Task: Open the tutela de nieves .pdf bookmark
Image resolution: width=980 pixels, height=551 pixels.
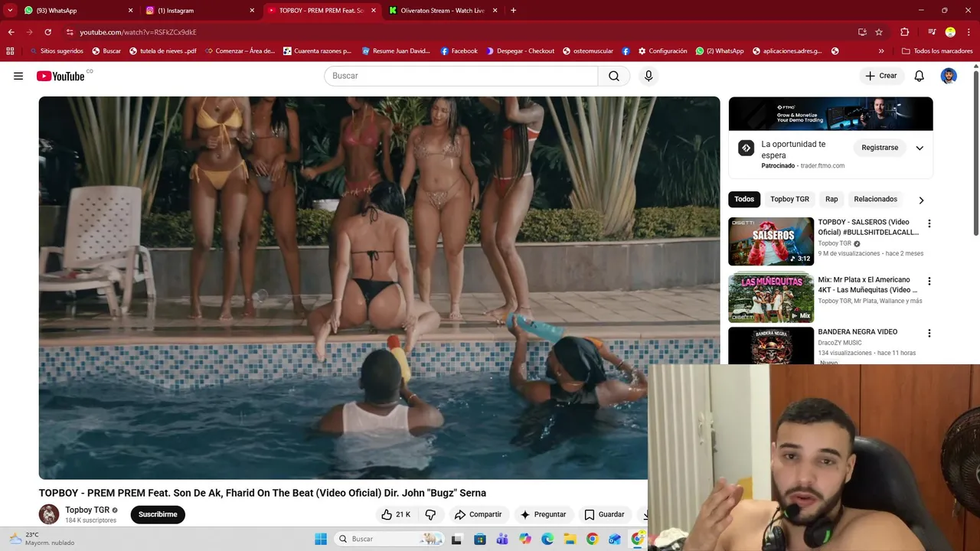Action: click(162, 51)
